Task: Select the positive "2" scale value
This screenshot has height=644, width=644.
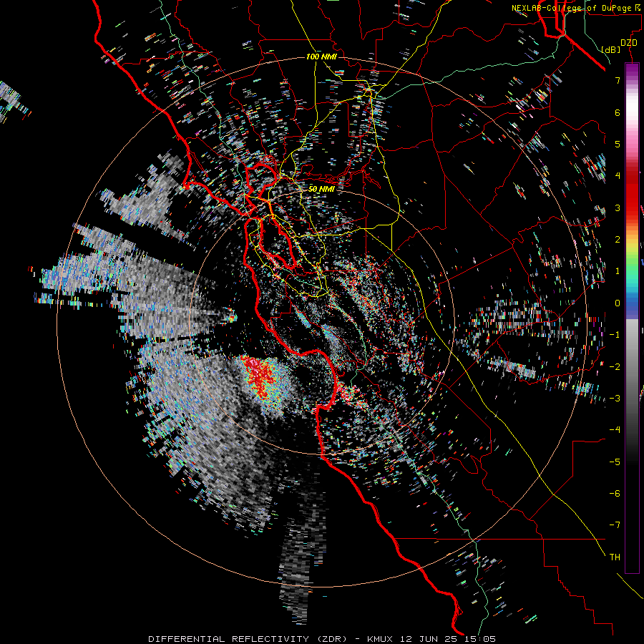Action: [x=618, y=240]
